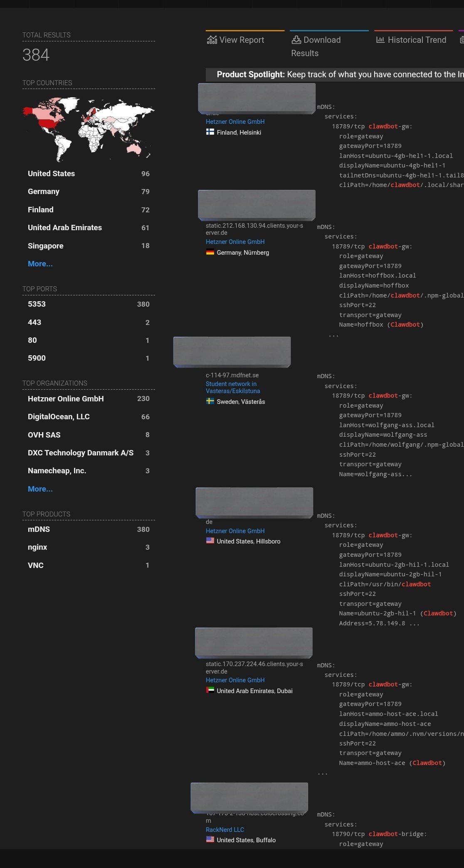This screenshot has width=464, height=868.
Task: Filter by port 5353
Action: (37, 304)
